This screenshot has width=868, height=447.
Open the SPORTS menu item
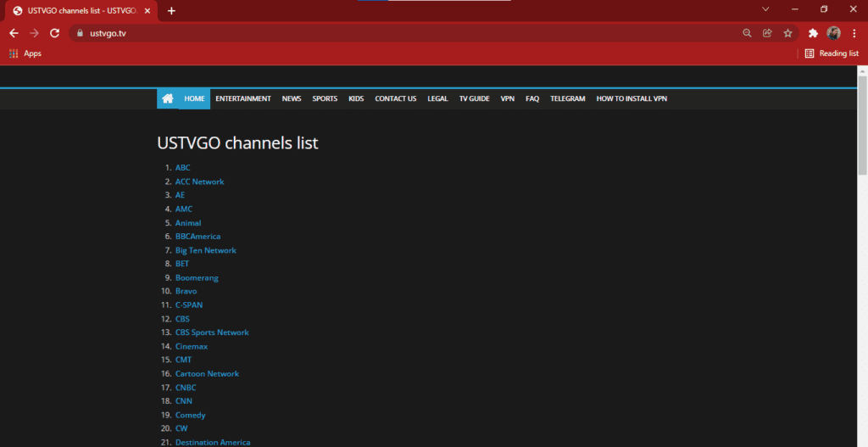(x=325, y=98)
